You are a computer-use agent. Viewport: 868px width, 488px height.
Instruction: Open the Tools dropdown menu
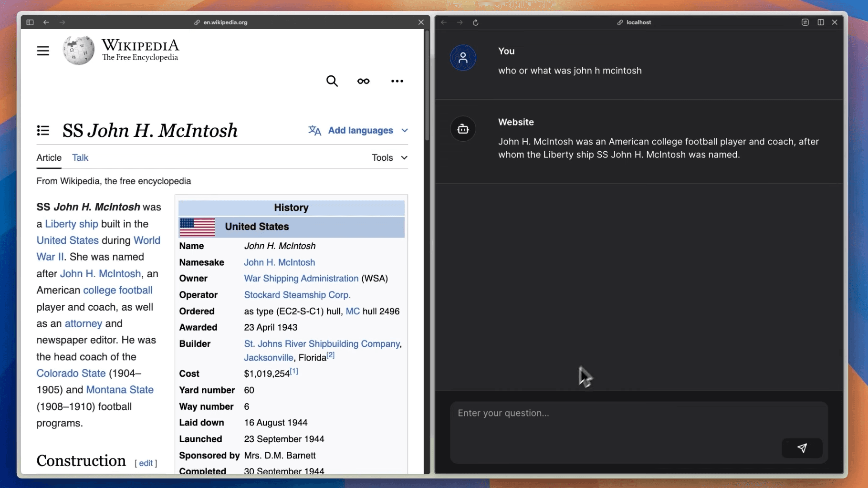[390, 157]
